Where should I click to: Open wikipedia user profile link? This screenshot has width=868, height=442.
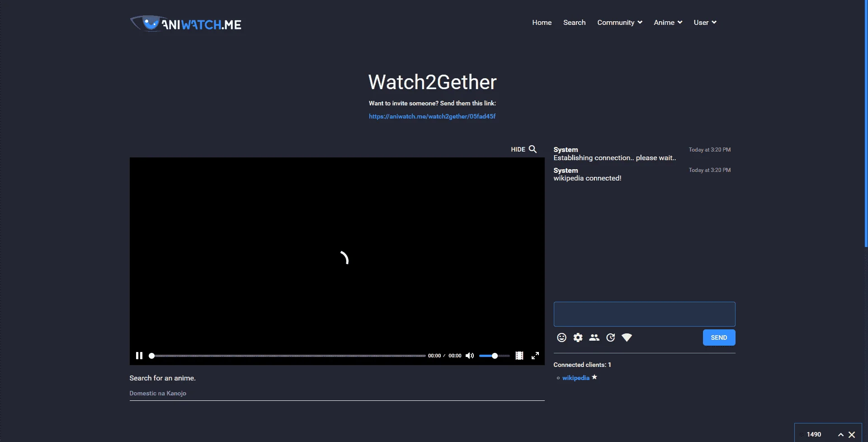tap(576, 378)
